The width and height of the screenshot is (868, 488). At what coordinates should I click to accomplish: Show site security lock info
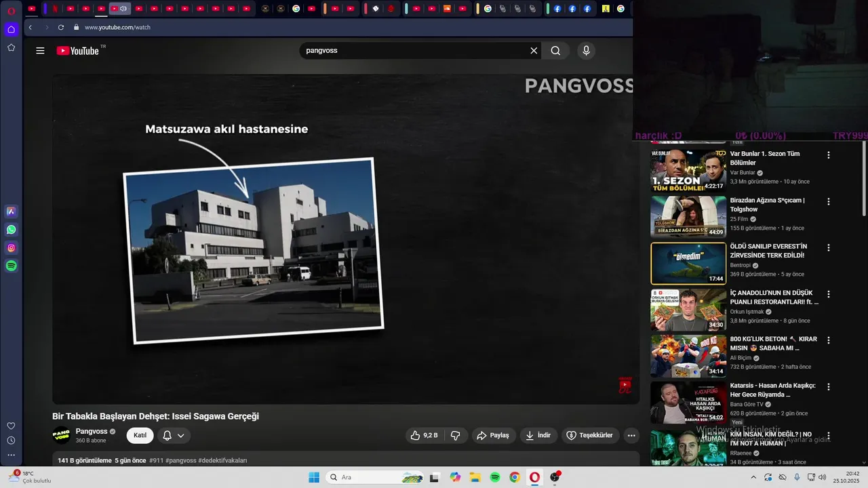[77, 27]
